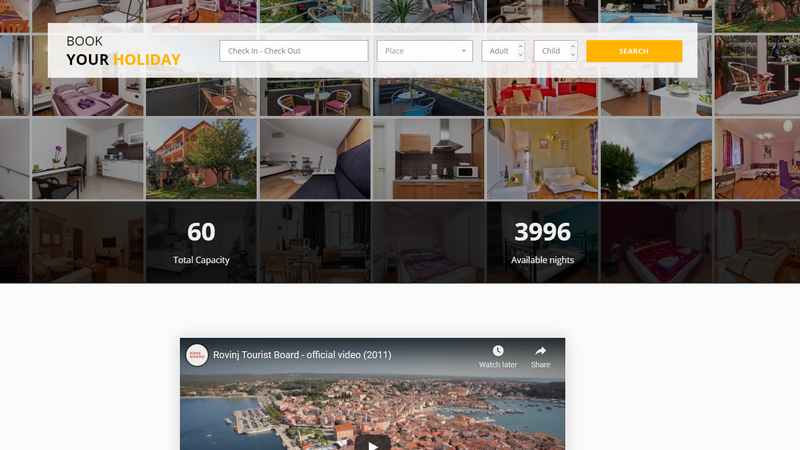Decrease the Child count with down arrow

point(572,56)
